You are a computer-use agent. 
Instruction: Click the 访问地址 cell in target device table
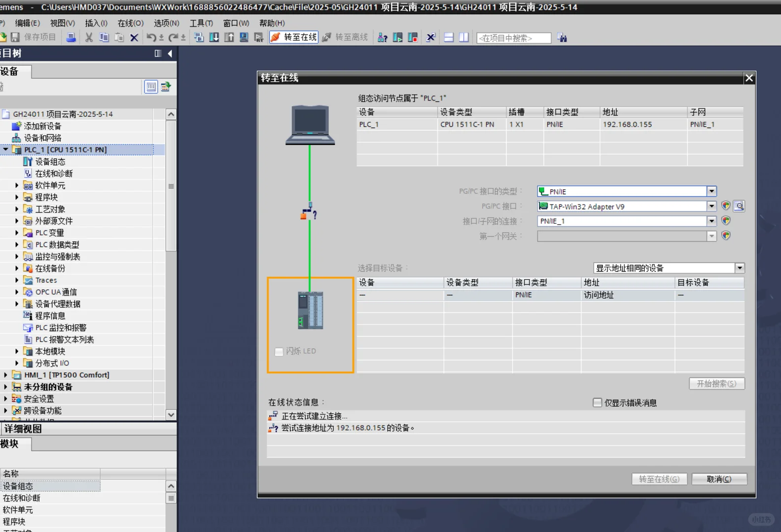[x=628, y=295]
